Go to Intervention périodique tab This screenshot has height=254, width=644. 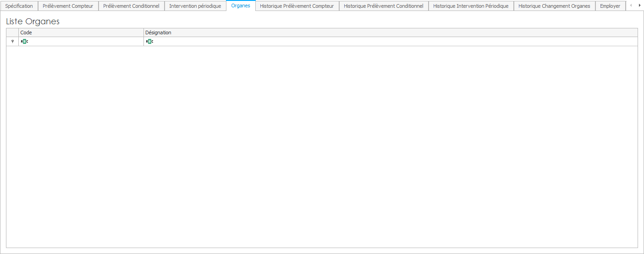(195, 6)
